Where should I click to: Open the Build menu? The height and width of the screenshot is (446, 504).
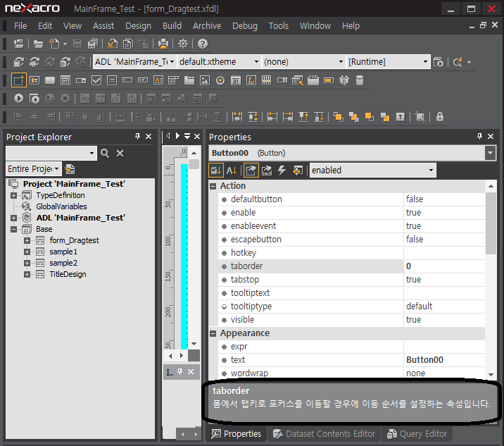(x=172, y=26)
